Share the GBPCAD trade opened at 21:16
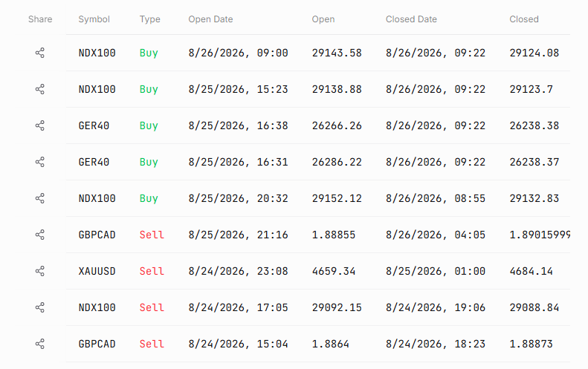588x369 pixels. [39, 235]
